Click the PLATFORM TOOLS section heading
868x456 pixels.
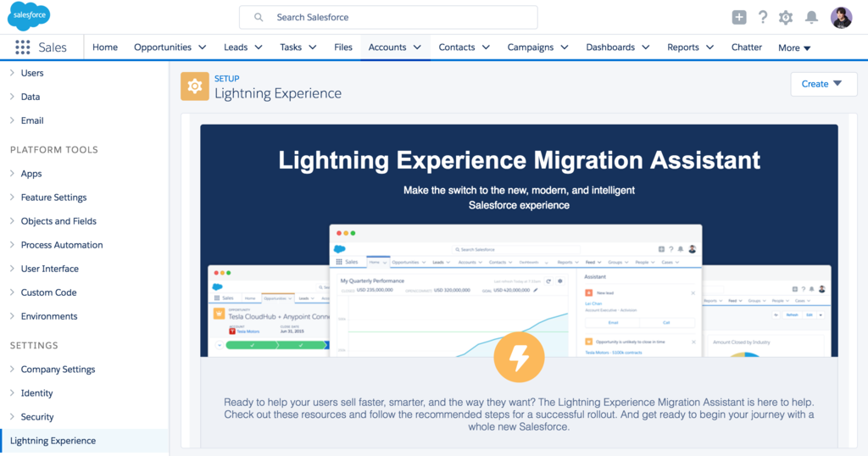pos(54,150)
